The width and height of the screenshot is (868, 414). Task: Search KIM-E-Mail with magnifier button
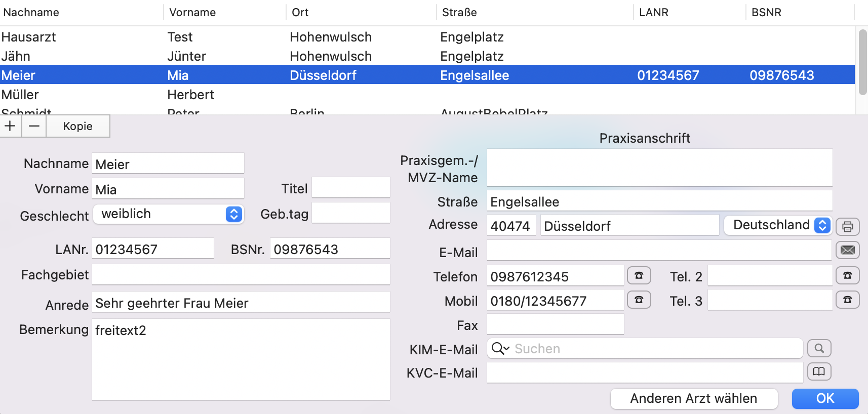[819, 348]
